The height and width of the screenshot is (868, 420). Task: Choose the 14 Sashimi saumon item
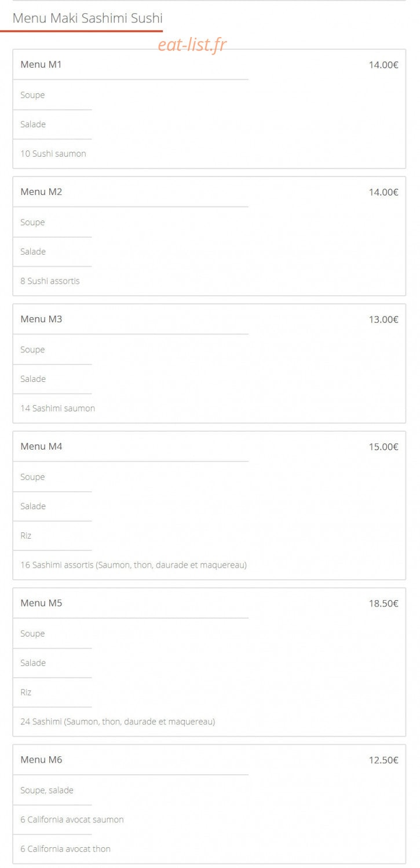pos(58,408)
